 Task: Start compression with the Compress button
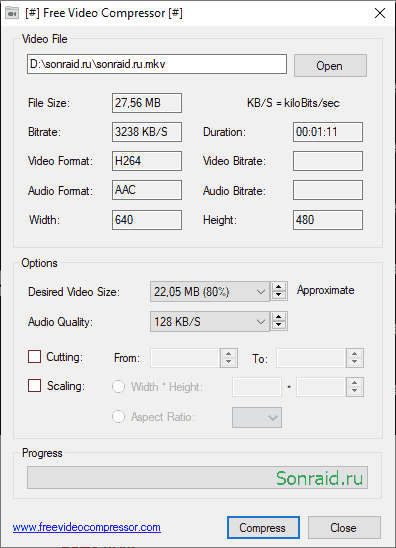[263, 527]
